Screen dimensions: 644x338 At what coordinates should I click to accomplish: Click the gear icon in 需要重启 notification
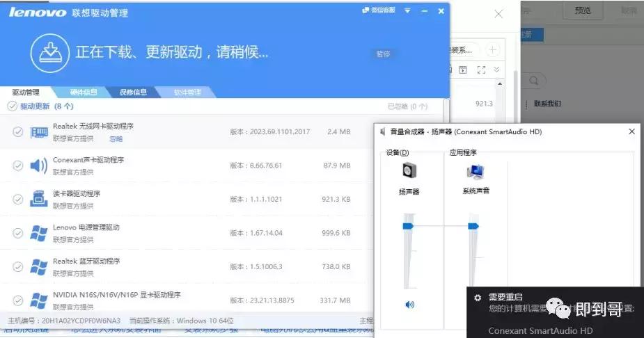477,298
